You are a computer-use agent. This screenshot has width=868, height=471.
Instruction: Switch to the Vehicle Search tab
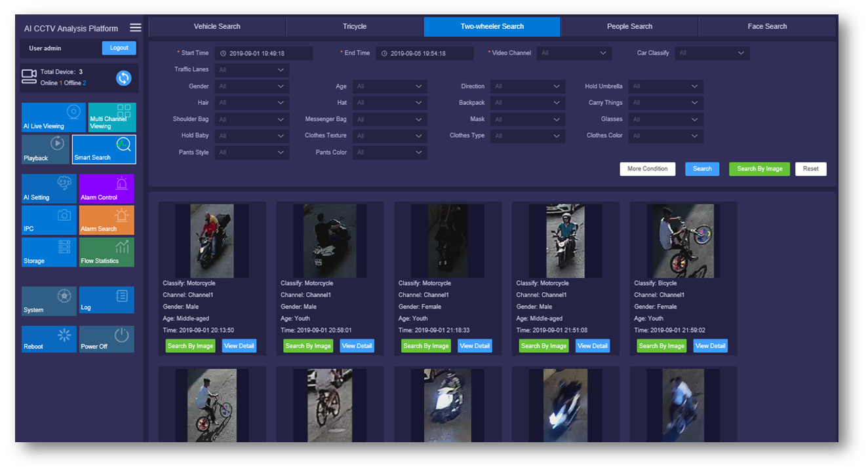[217, 27]
